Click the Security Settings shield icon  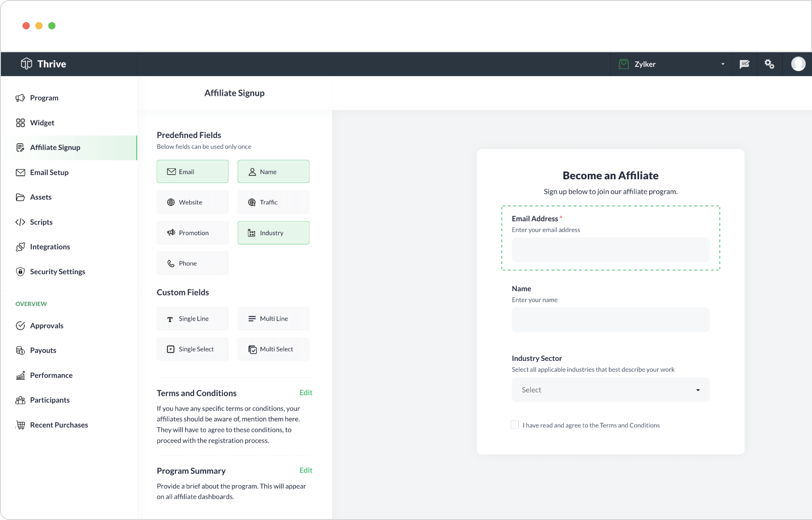point(20,271)
